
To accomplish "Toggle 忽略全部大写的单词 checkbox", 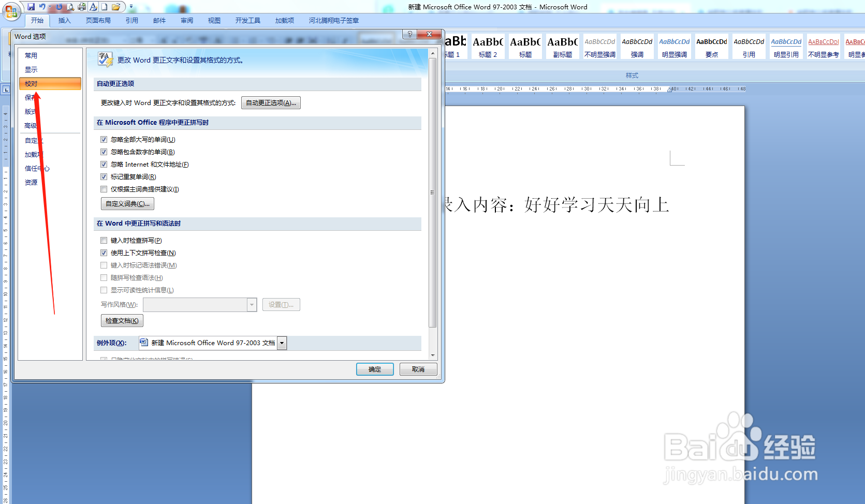I will click(x=104, y=140).
